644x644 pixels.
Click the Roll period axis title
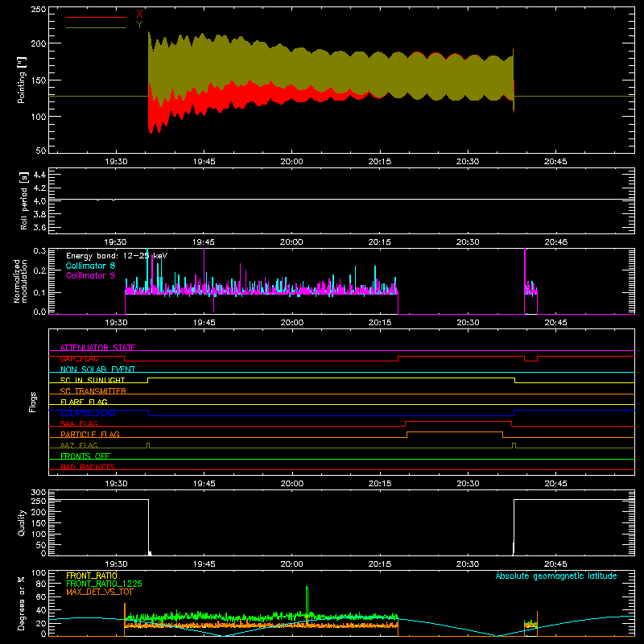tap(24, 200)
